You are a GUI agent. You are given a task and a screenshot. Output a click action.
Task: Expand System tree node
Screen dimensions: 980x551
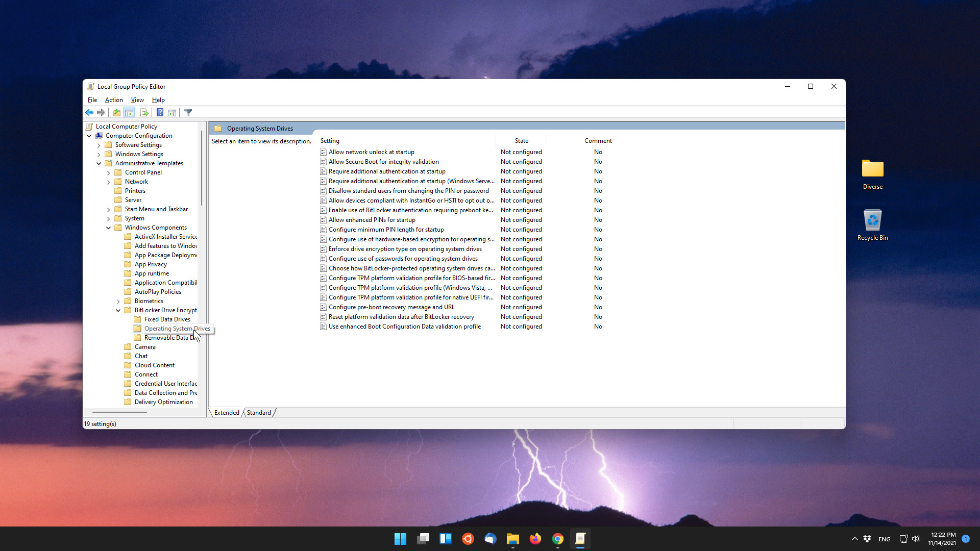(109, 218)
